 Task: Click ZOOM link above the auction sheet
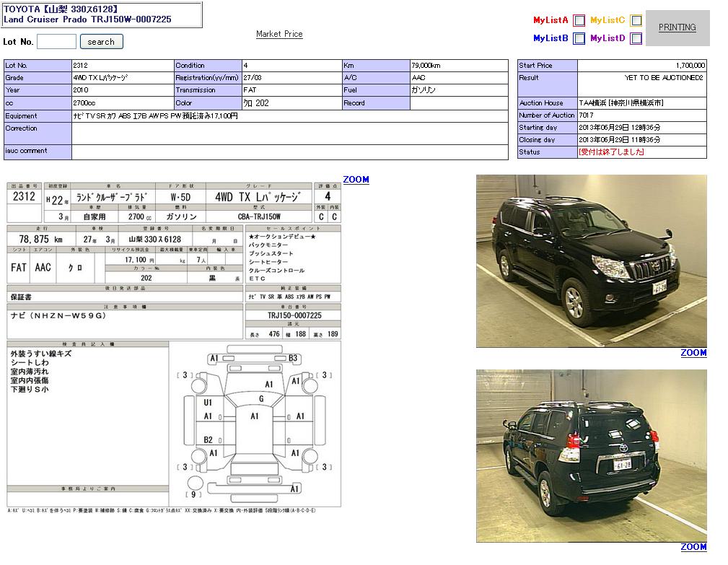click(356, 180)
